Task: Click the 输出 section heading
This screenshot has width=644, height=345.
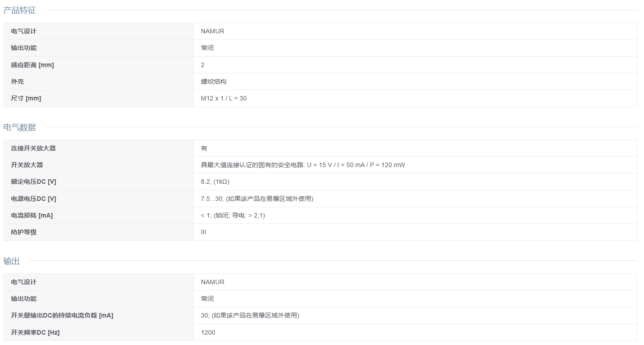Action: (11, 261)
